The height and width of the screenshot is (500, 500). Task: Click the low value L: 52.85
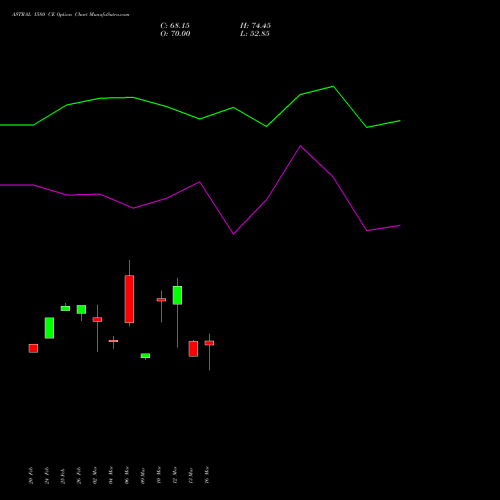click(x=255, y=34)
